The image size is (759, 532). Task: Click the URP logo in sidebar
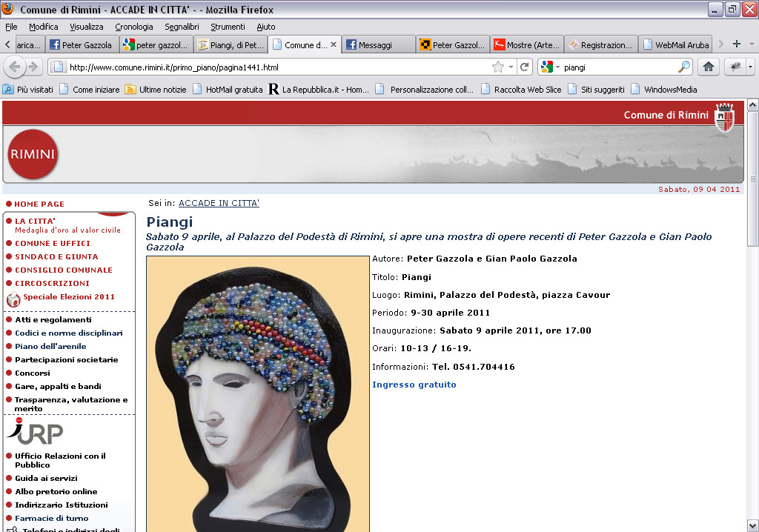click(x=34, y=430)
